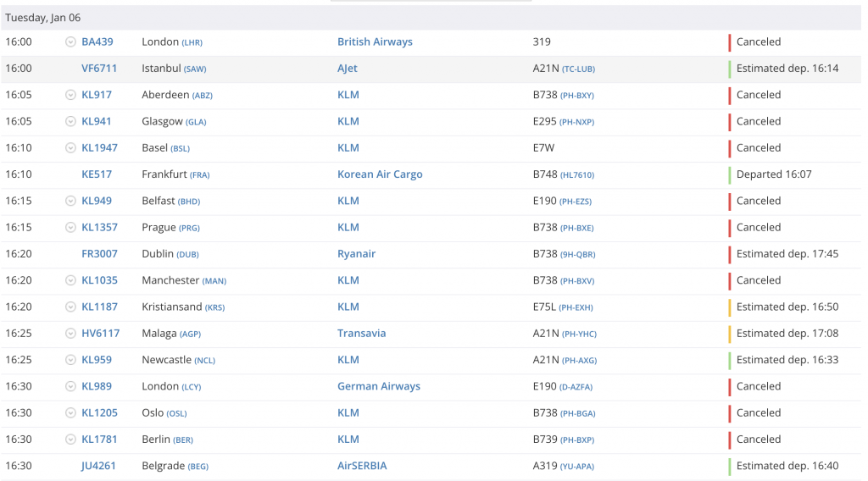Open flight number VF6711 link
The height and width of the screenshot is (481, 868).
99,69
